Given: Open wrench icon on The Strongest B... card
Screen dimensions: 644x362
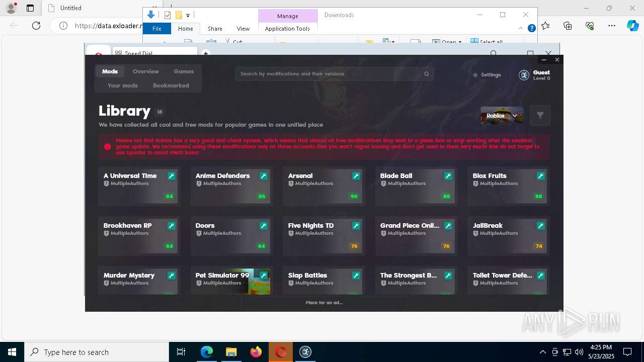Looking at the screenshot, I should pyautogui.click(x=448, y=276).
